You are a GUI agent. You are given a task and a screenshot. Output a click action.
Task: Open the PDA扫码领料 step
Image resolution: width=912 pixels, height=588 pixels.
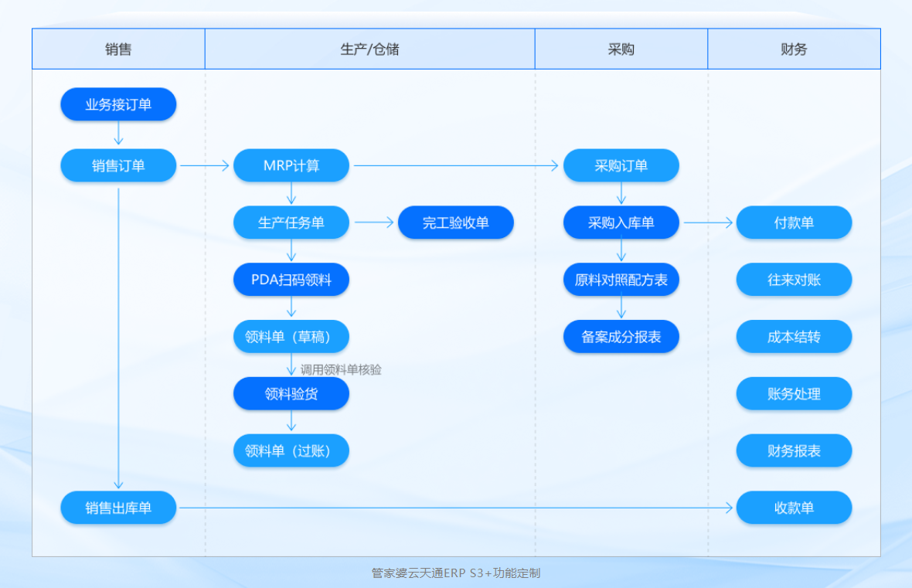coord(291,280)
